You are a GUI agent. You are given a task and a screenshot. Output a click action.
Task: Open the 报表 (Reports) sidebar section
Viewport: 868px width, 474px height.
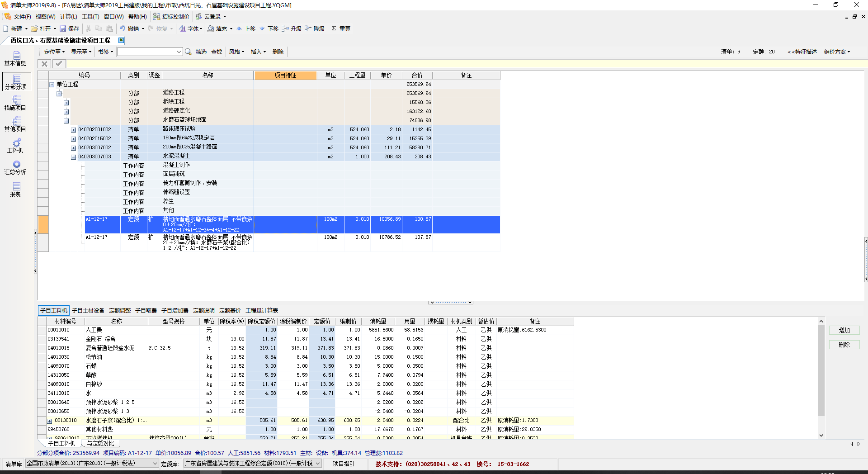(x=15, y=190)
